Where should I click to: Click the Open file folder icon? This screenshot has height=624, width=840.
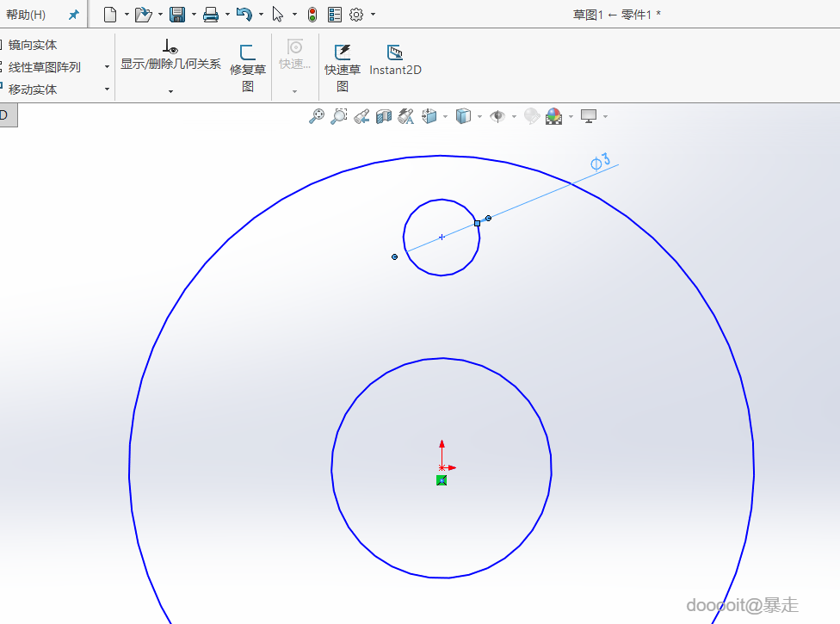click(x=143, y=14)
